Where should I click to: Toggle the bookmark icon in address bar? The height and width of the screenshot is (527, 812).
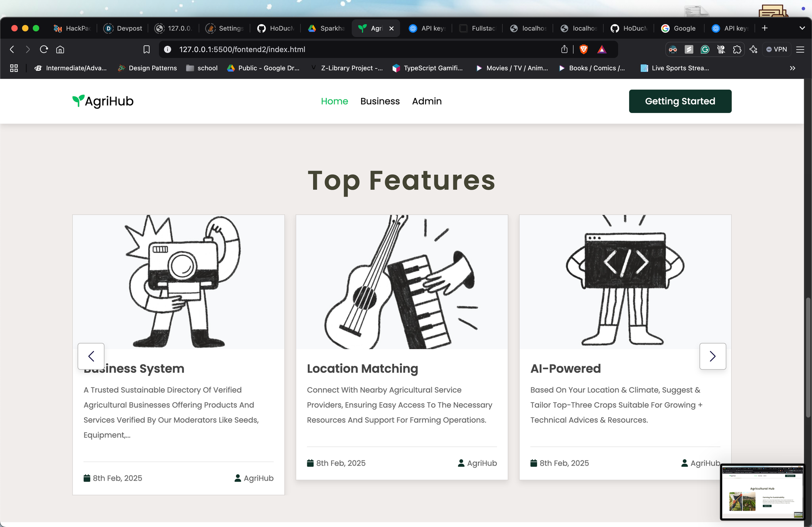146,49
